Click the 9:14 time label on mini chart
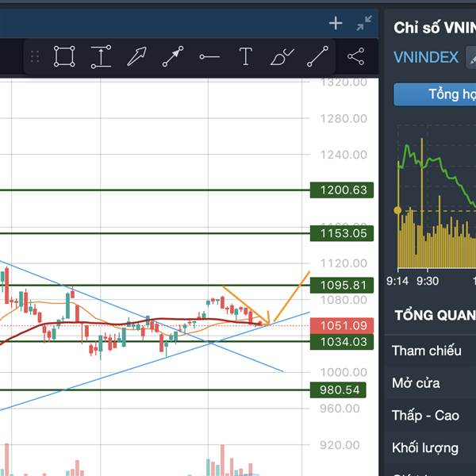Image resolution: width=476 pixels, height=476 pixels. [x=397, y=281]
